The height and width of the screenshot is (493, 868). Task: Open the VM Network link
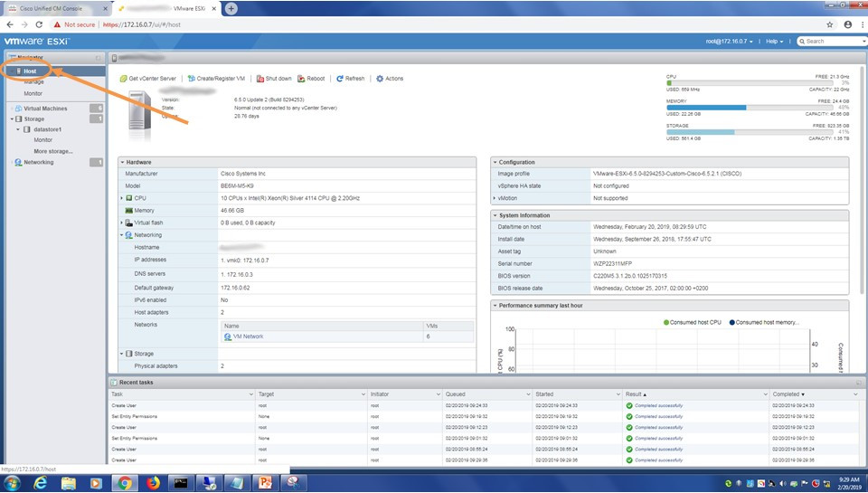248,337
